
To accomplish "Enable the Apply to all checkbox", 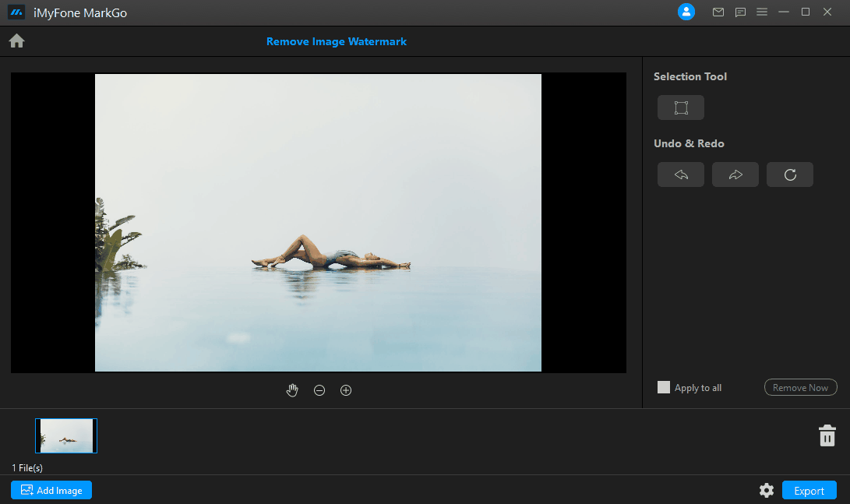I will click(663, 386).
